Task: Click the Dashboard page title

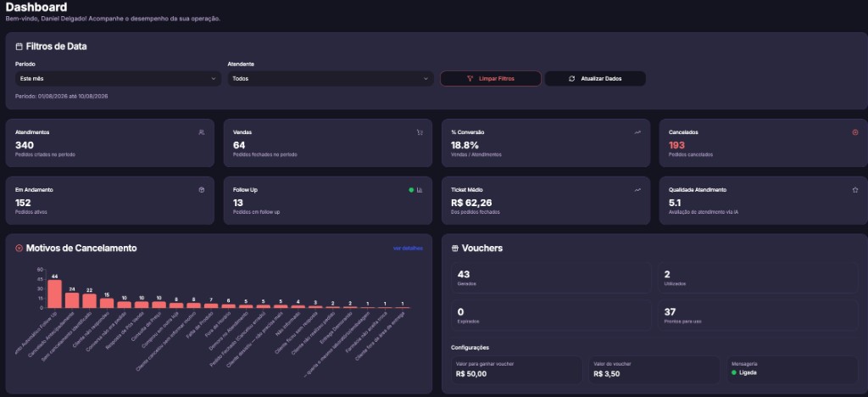Action: 36,7
